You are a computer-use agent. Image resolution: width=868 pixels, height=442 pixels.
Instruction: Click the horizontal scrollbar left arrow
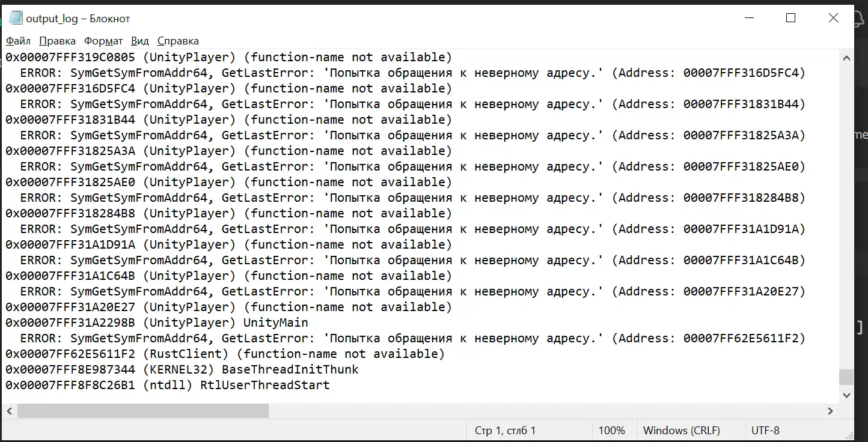(x=9, y=411)
